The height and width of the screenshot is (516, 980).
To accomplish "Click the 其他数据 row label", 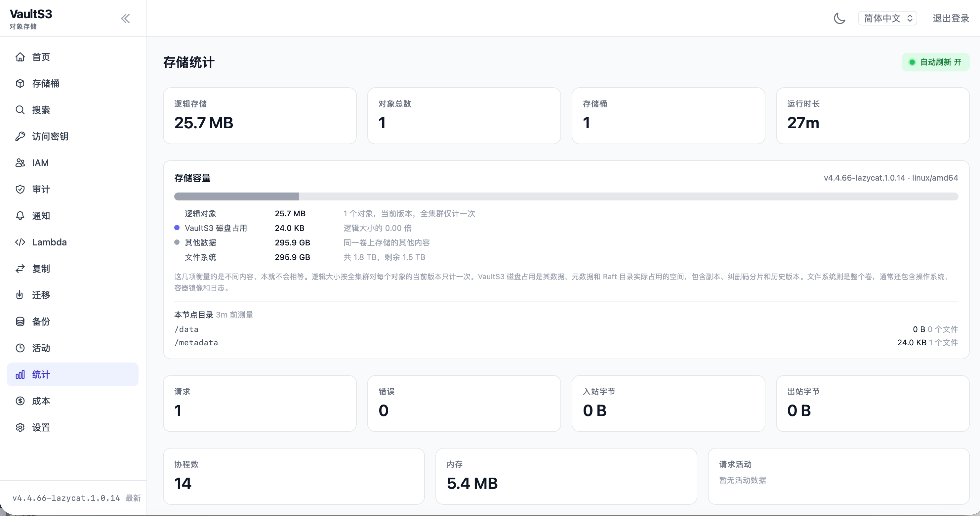I will (200, 242).
